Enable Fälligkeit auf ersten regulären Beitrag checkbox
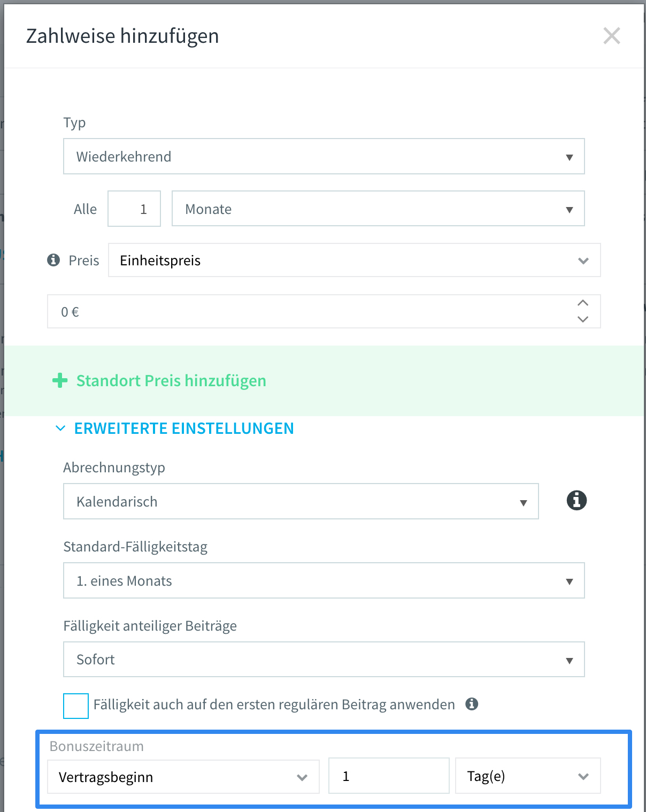Viewport: 646px width, 812px height. tap(76, 706)
